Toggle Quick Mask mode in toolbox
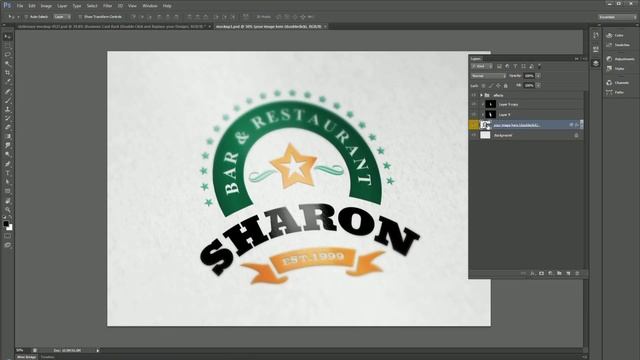Screen dimensions: 640x360 7,236
